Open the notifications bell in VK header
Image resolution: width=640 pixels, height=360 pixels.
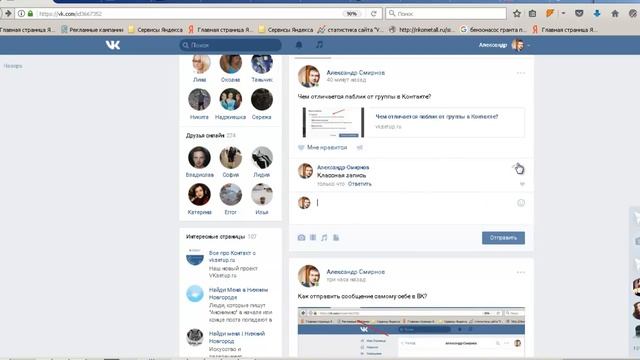coord(299,45)
